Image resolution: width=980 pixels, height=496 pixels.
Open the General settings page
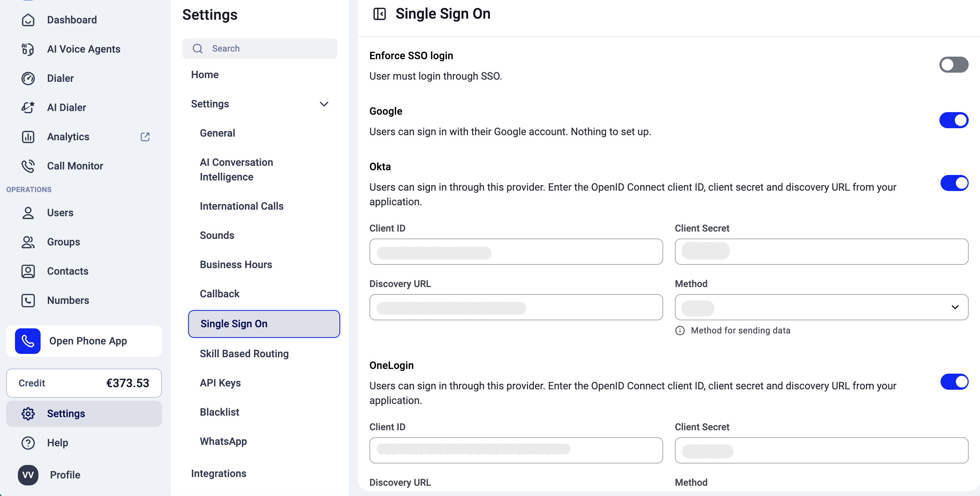tap(218, 133)
